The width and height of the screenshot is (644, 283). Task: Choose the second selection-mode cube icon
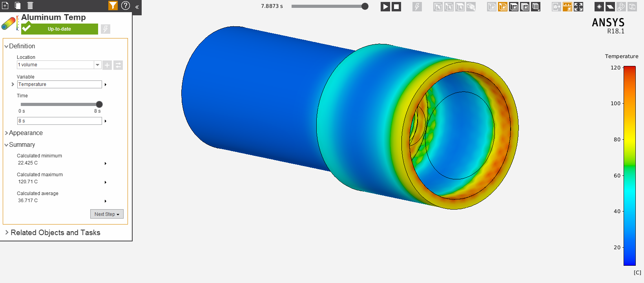click(x=449, y=7)
